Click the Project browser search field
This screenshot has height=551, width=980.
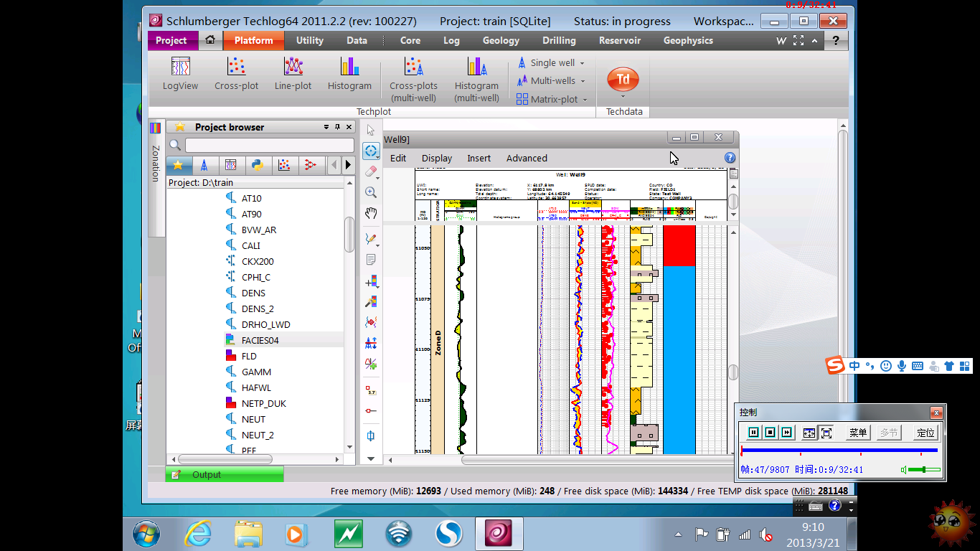[270, 146]
